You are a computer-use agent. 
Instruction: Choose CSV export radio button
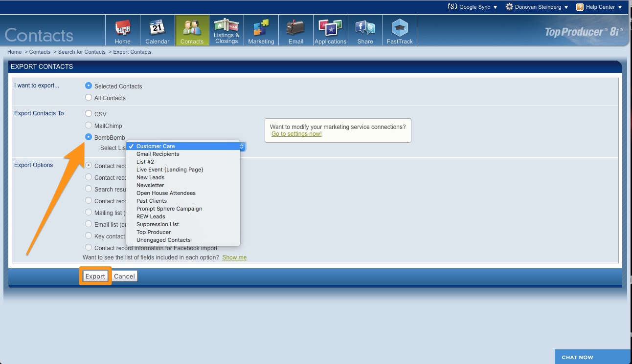(89, 113)
